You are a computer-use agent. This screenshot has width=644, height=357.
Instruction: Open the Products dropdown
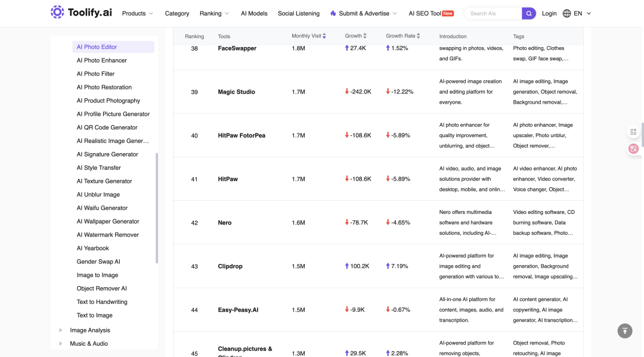[x=138, y=14]
